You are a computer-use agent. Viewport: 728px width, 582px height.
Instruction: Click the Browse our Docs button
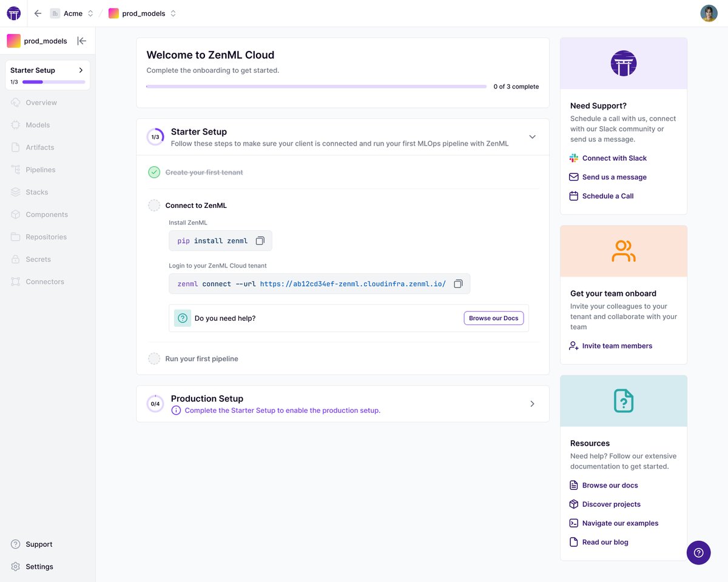(494, 318)
